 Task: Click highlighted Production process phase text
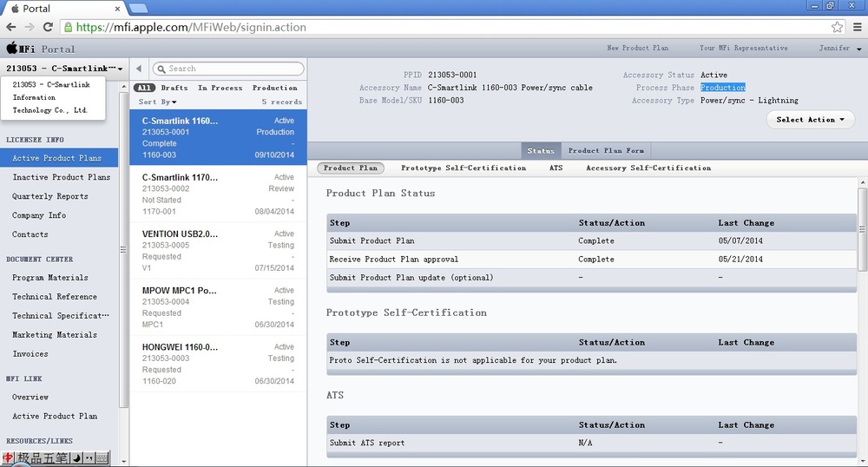(x=722, y=88)
